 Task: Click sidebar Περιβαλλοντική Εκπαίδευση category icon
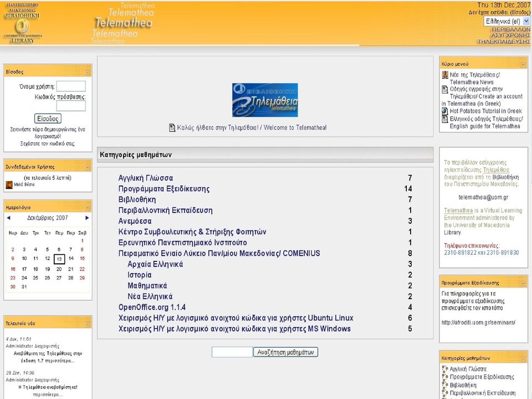click(x=445, y=393)
